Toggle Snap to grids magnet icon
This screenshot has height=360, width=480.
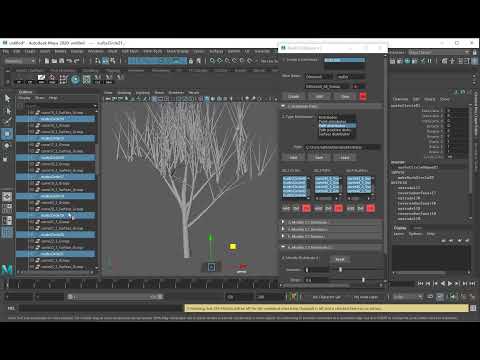click(x=212, y=61)
